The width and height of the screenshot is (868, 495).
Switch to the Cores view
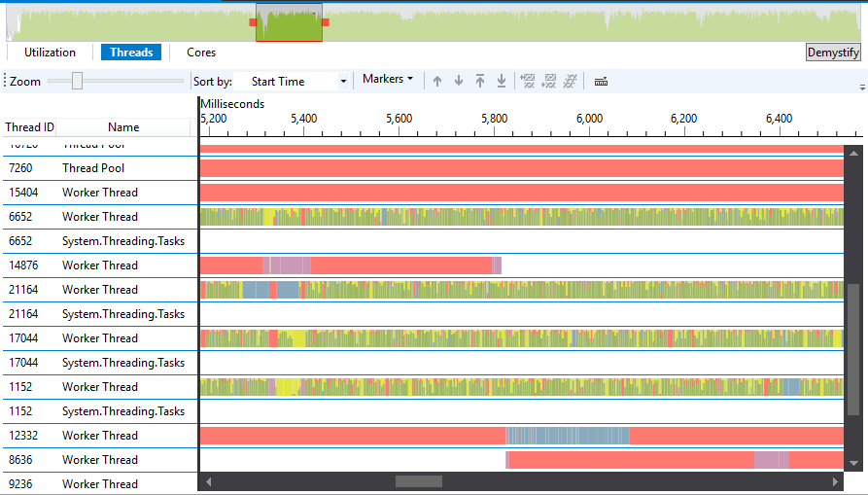point(201,53)
